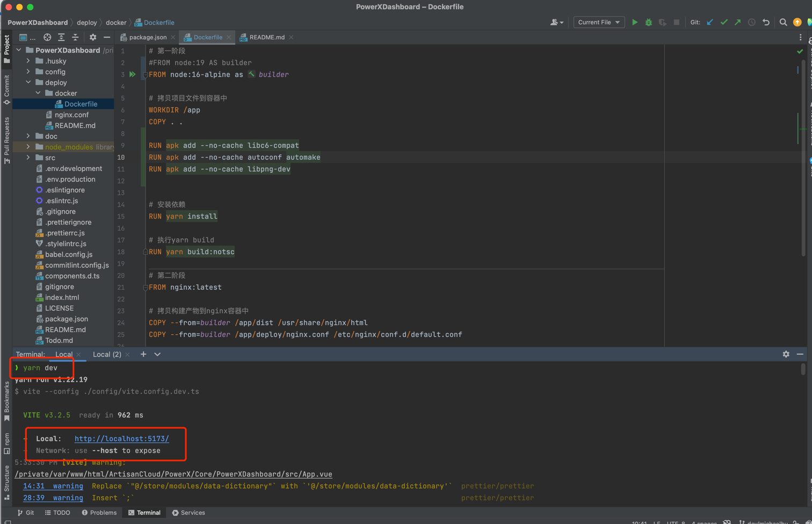The image size is (812, 524).
Task: Open Search Everywhere magnifier icon
Action: pos(784,23)
